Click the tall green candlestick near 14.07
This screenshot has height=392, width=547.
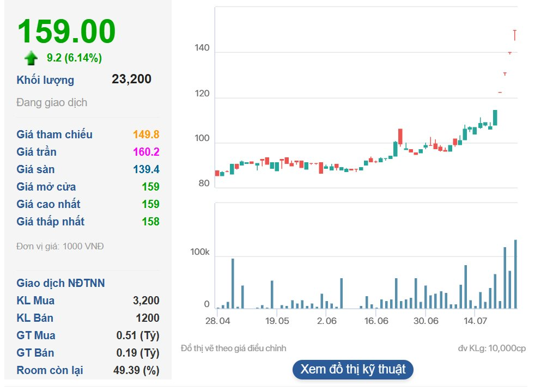point(496,117)
